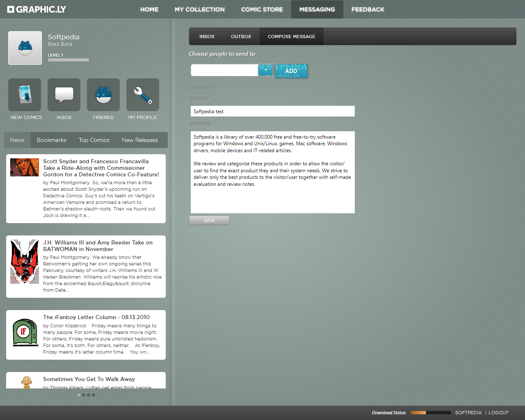The image size is (525, 420).
Task: Switch to the Top Comics tab
Action: tap(94, 140)
